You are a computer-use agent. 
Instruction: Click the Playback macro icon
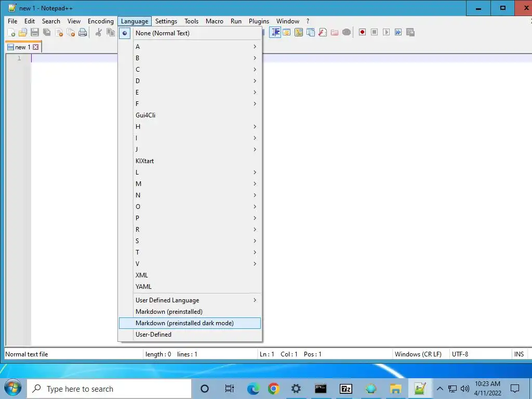[x=386, y=32]
